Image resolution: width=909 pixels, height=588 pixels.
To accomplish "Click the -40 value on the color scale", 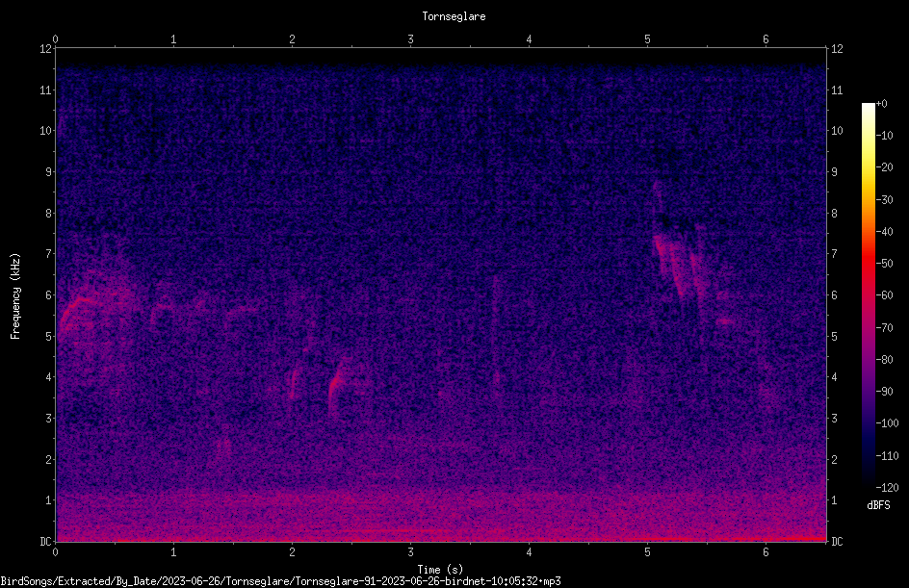I will click(884, 232).
